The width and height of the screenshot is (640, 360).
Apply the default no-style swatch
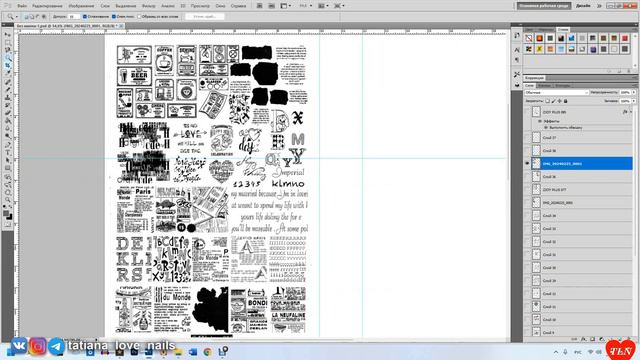point(529,38)
